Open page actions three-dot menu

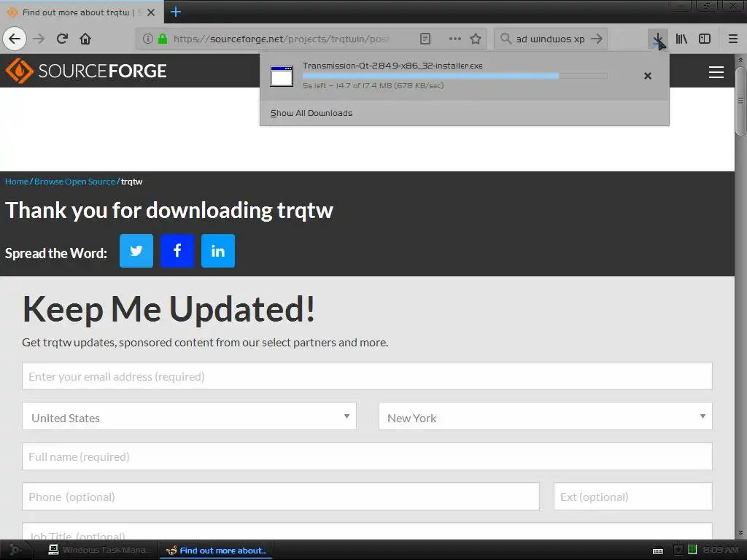455,39
